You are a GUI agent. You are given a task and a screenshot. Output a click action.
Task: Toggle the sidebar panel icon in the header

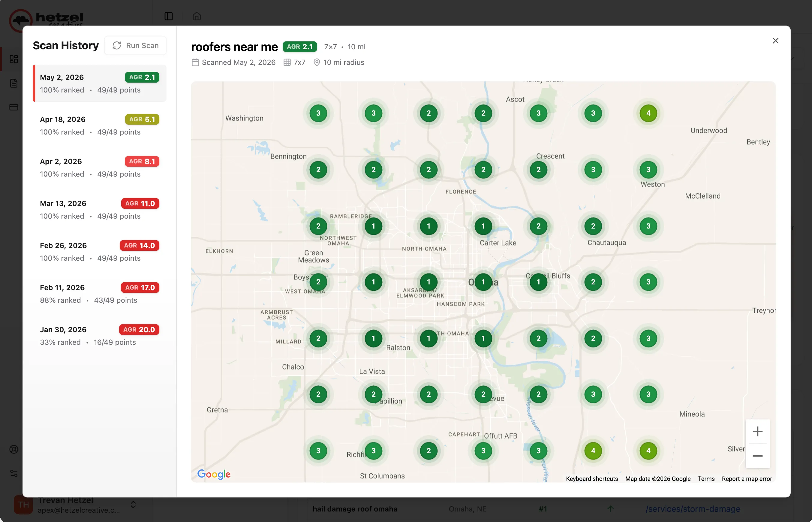[x=169, y=16]
